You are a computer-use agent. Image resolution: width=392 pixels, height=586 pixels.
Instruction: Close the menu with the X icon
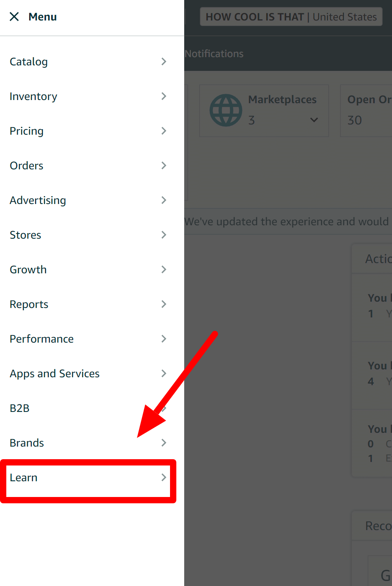pos(14,17)
